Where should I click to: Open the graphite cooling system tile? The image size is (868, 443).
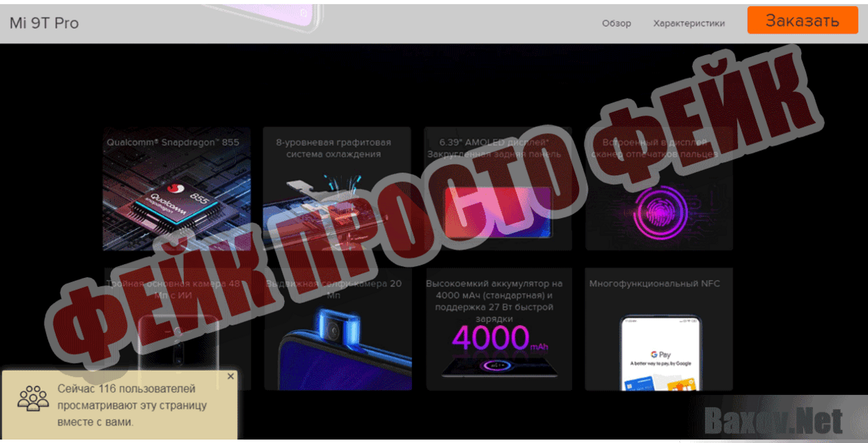pos(337,189)
